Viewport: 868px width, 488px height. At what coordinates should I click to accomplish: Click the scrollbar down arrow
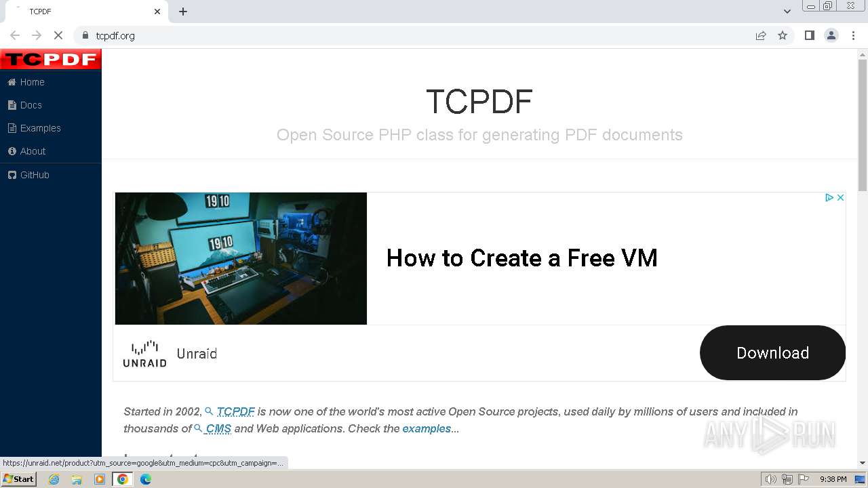(x=863, y=463)
